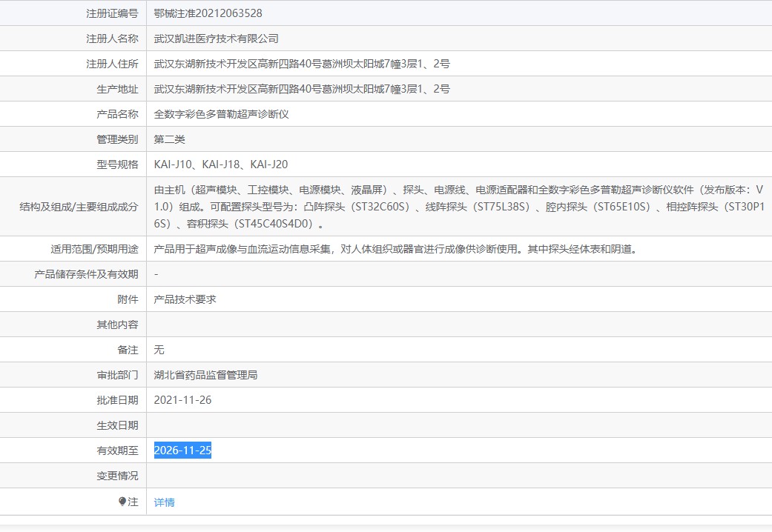Click the intended use description text
Image resolution: width=772 pixels, height=532 pixels.
pos(396,249)
